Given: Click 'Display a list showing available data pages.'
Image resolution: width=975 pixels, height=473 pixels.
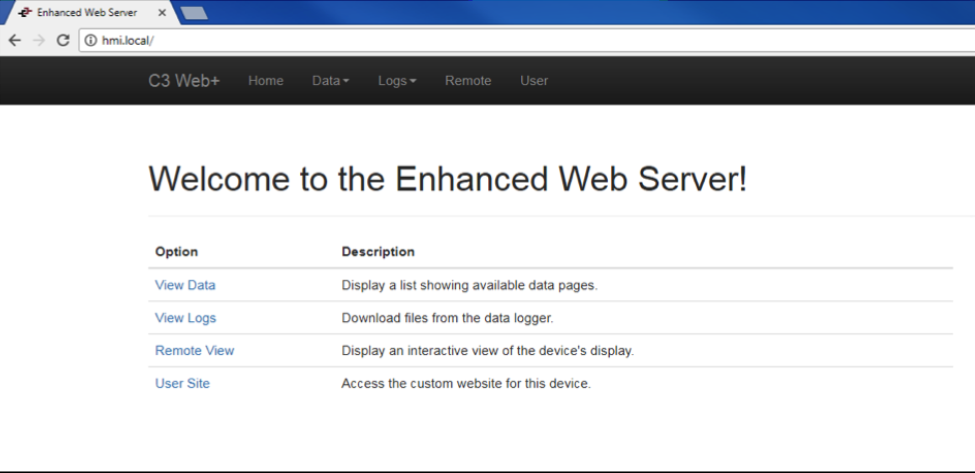Looking at the screenshot, I should [469, 285].
